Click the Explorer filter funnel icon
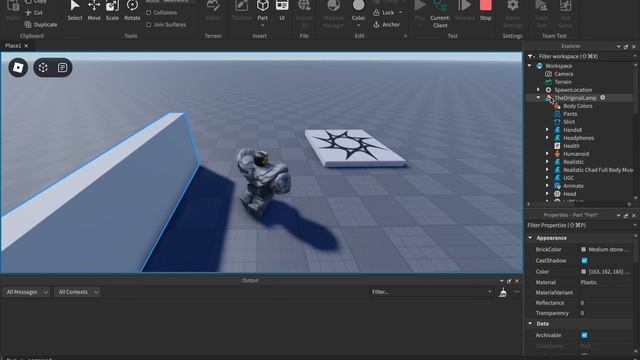Screen dimensions: 640x360 531,56
